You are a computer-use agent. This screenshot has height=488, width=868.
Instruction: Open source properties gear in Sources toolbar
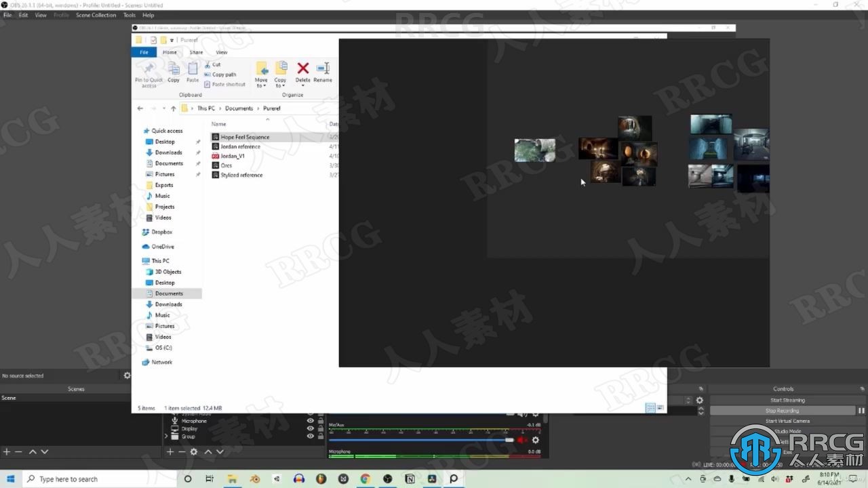tap(194, 451)
